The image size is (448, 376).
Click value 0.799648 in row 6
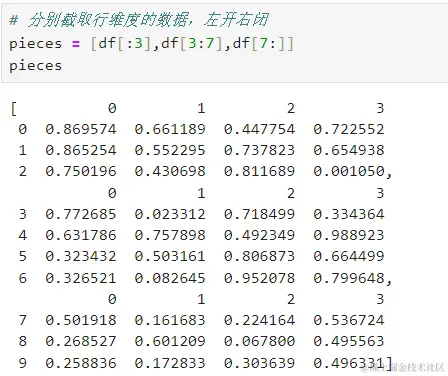(x=349, y=278)
